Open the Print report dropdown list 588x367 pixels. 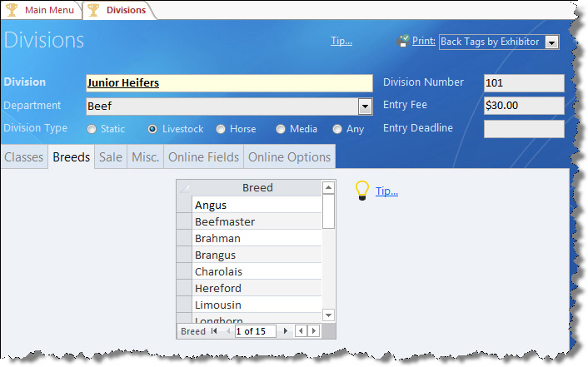tap(551, 42)
